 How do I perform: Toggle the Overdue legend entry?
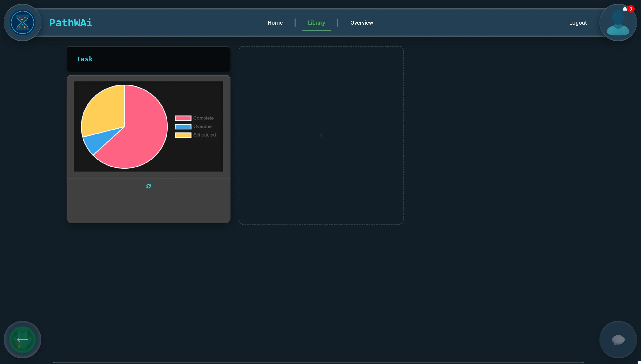pos(193,126)
